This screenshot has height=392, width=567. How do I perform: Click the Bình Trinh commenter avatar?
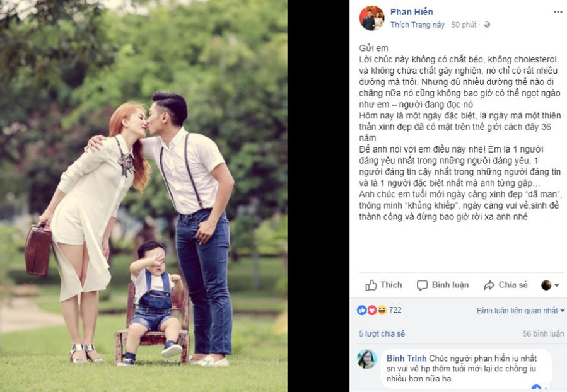367,359
